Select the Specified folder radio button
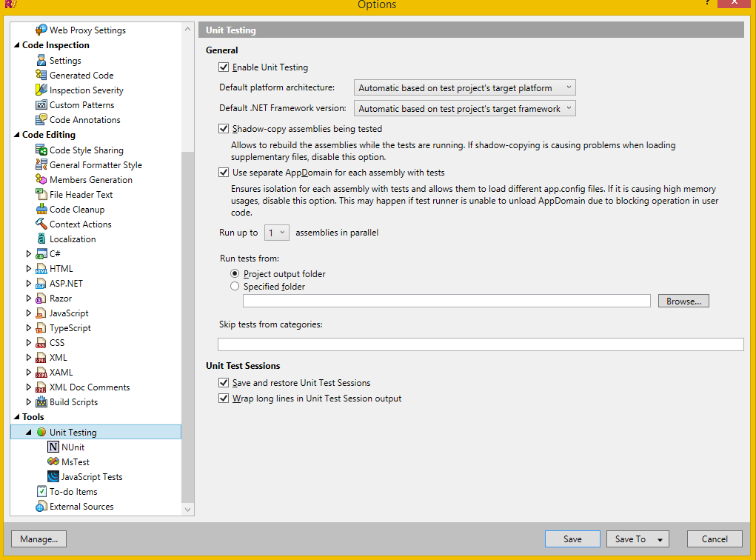This screenshot has height=560, width=756. [235, 287]
